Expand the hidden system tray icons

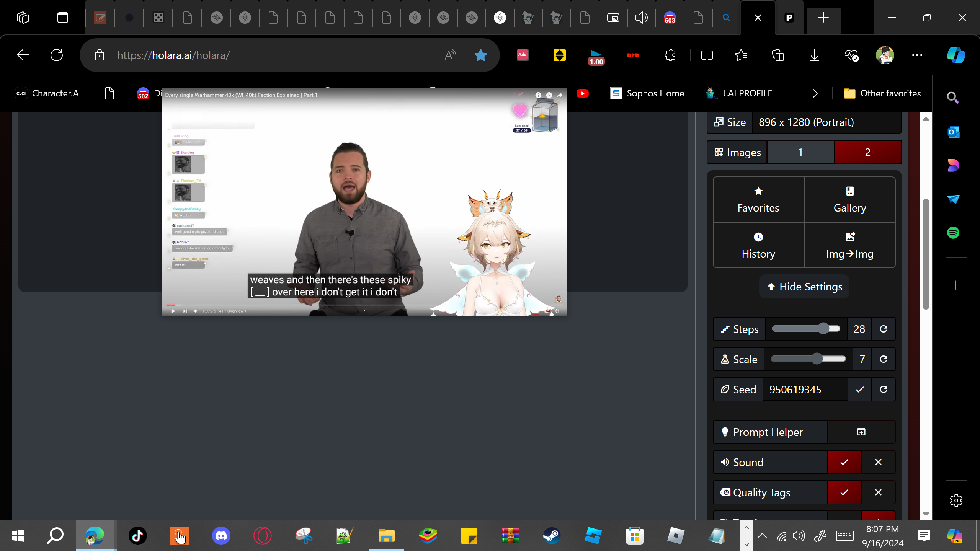coord(762,536)
